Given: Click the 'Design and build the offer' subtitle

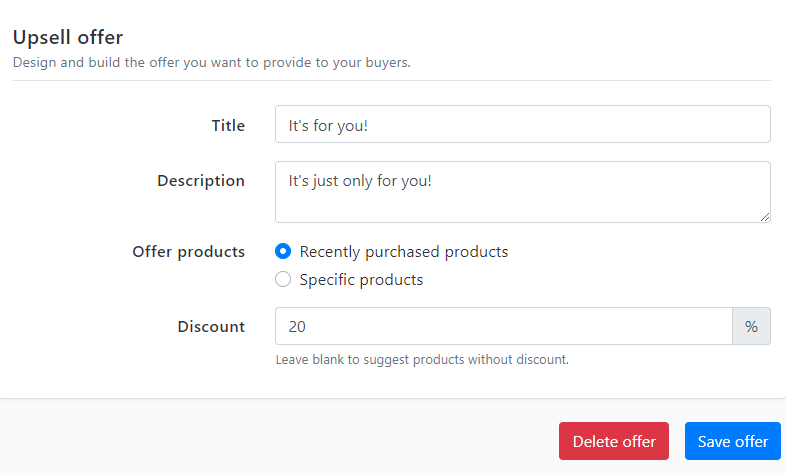Looking at the screenshot, I should coord(212,63).
